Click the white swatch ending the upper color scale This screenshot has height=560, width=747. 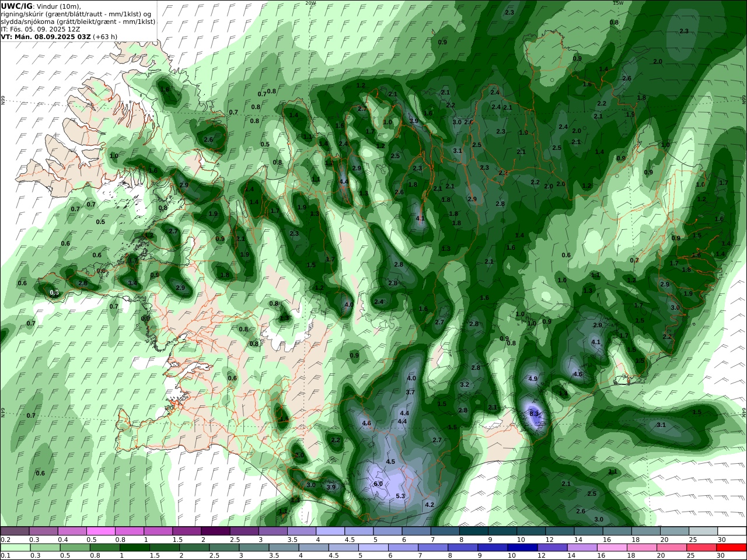[731, 531]
